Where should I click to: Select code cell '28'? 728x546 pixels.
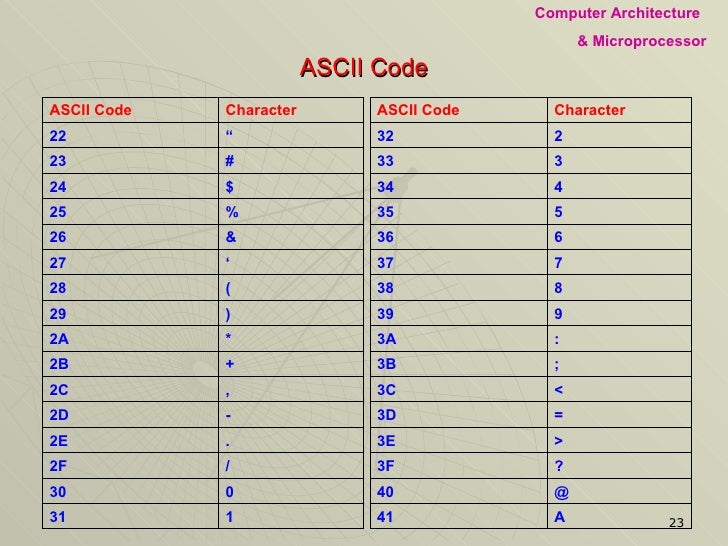pyautogui.click(x=130, y=288)
